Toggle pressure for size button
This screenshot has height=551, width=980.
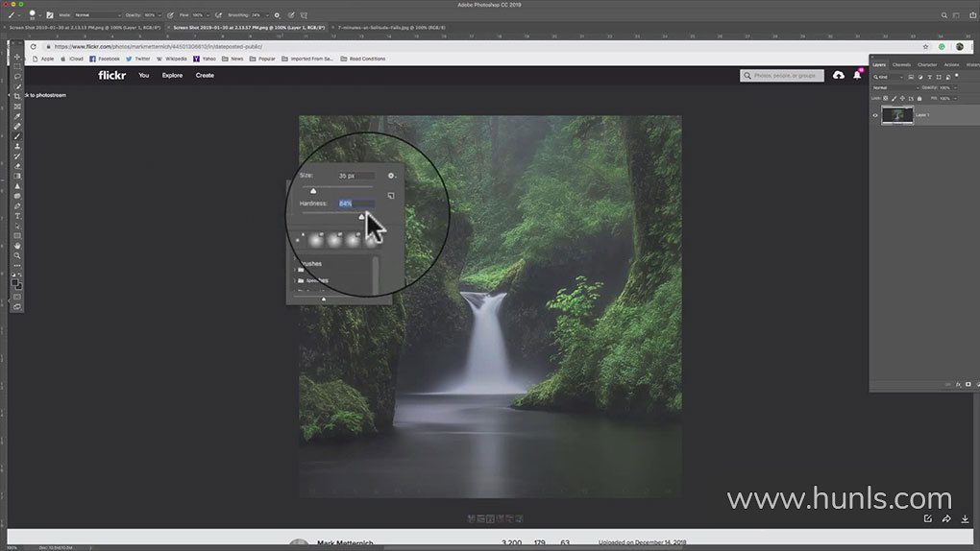point(291,15)
